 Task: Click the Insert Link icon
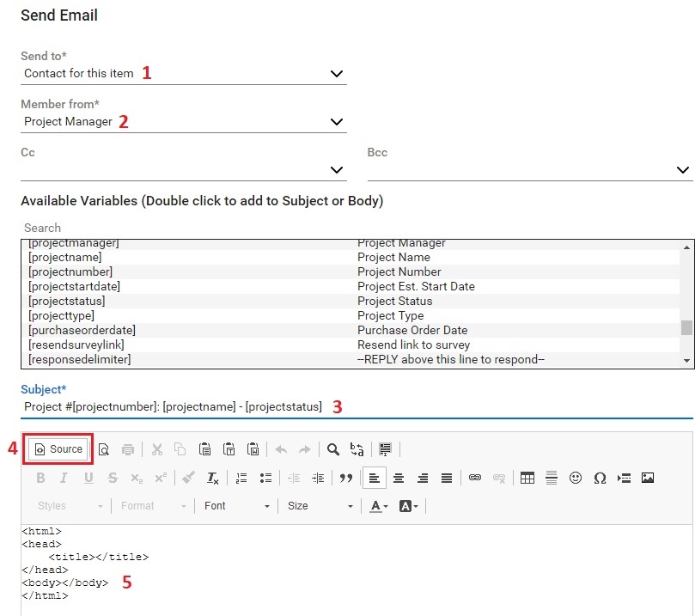point(475,478)
